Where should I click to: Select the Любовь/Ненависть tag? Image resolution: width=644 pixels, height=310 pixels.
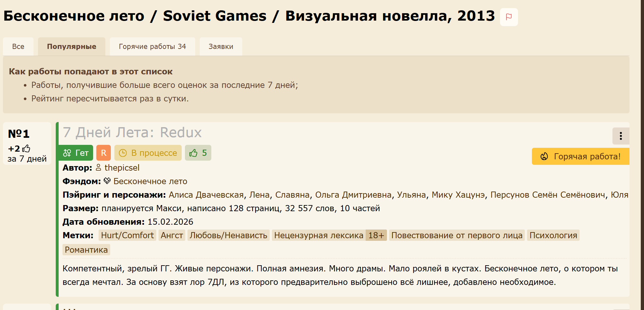[x=228, y=235]
